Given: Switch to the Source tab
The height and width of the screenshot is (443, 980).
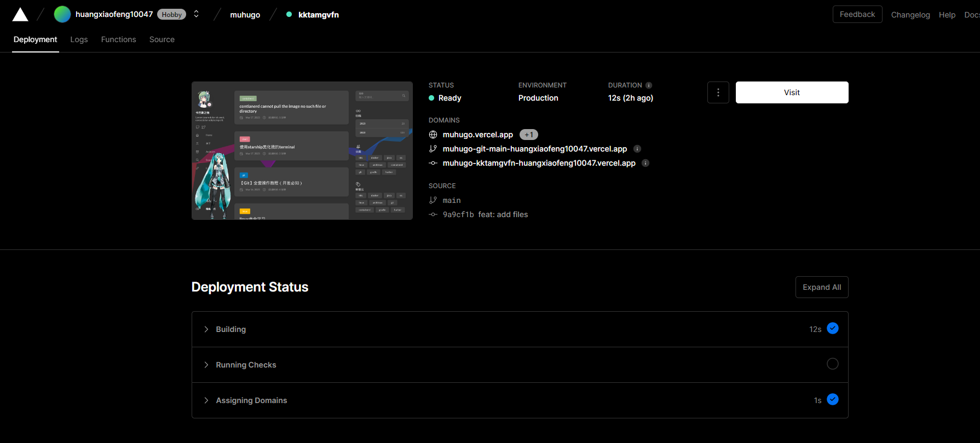Looking at the screenshot, I should [162, 39].
